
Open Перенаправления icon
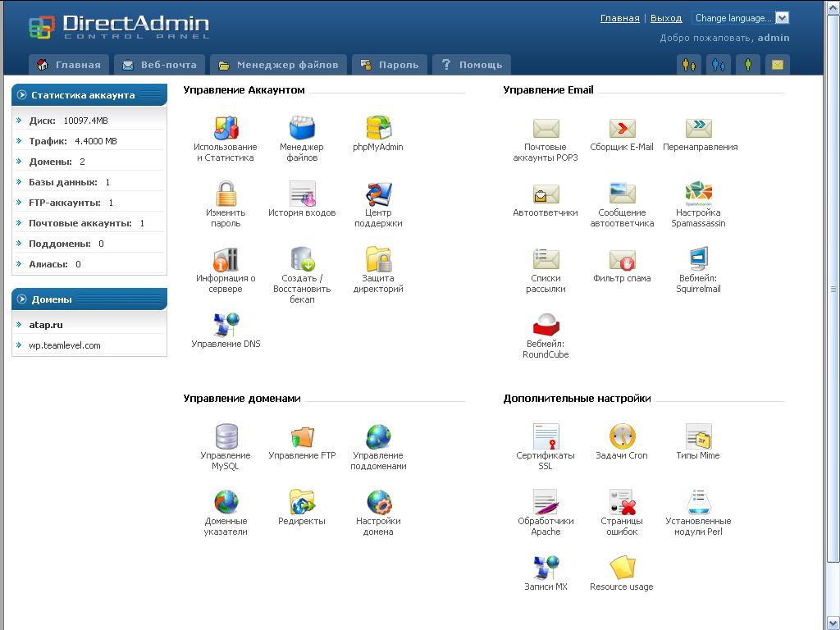698,128
